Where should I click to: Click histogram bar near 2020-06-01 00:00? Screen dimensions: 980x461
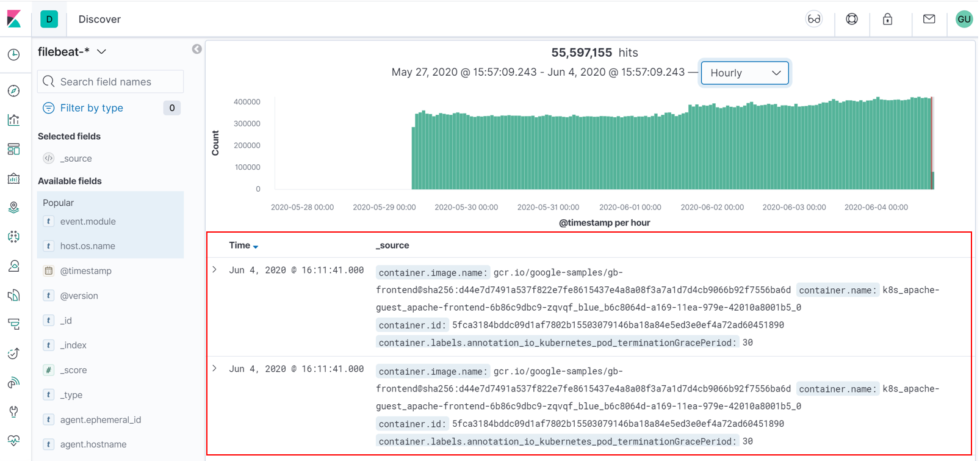pos(631,153)
